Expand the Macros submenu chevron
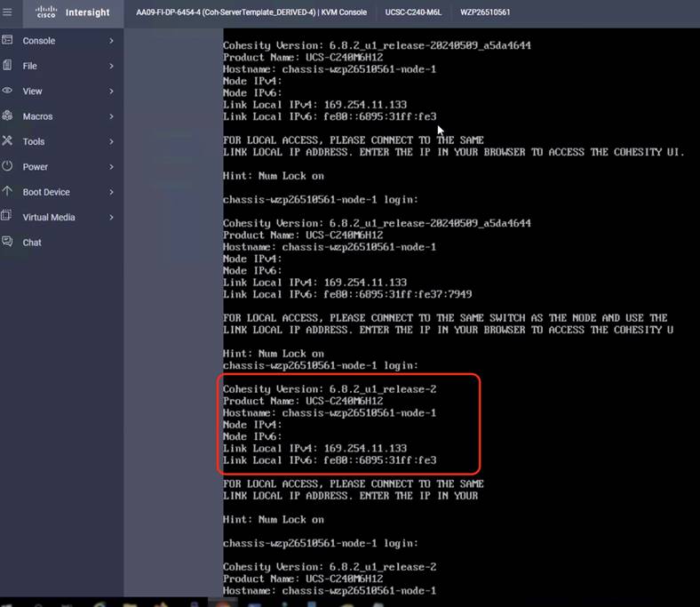700x607 pixels. tap(111, 116)
